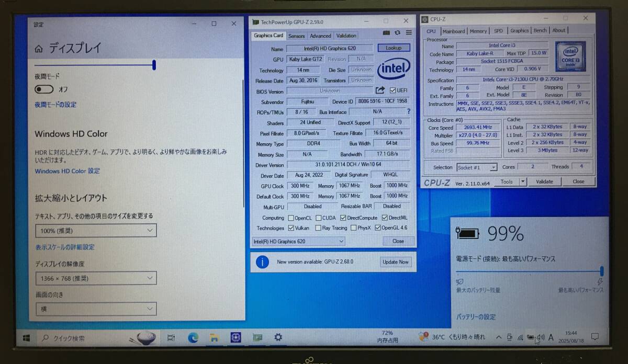Open the night mode settings link

(55, 105)
